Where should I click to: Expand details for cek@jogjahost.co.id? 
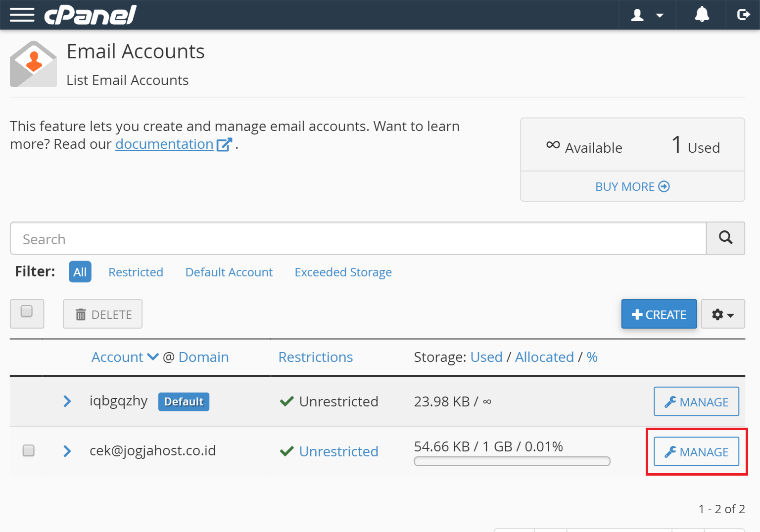point(67,451)
